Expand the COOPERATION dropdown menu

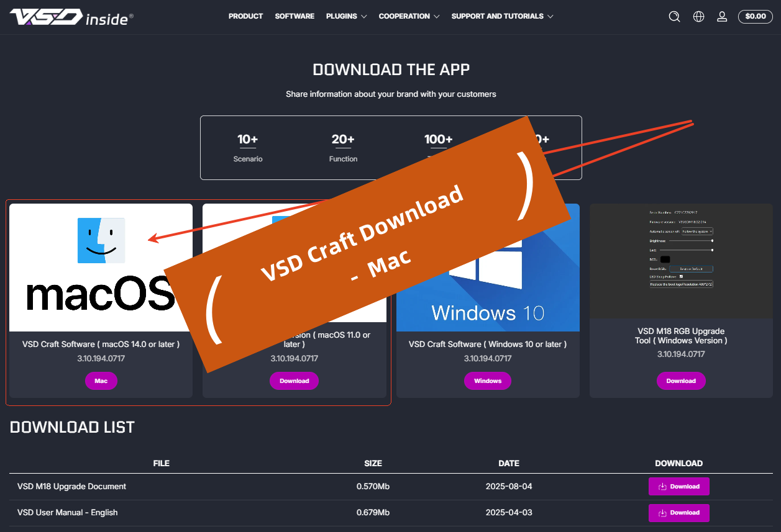tap(409, 16)
